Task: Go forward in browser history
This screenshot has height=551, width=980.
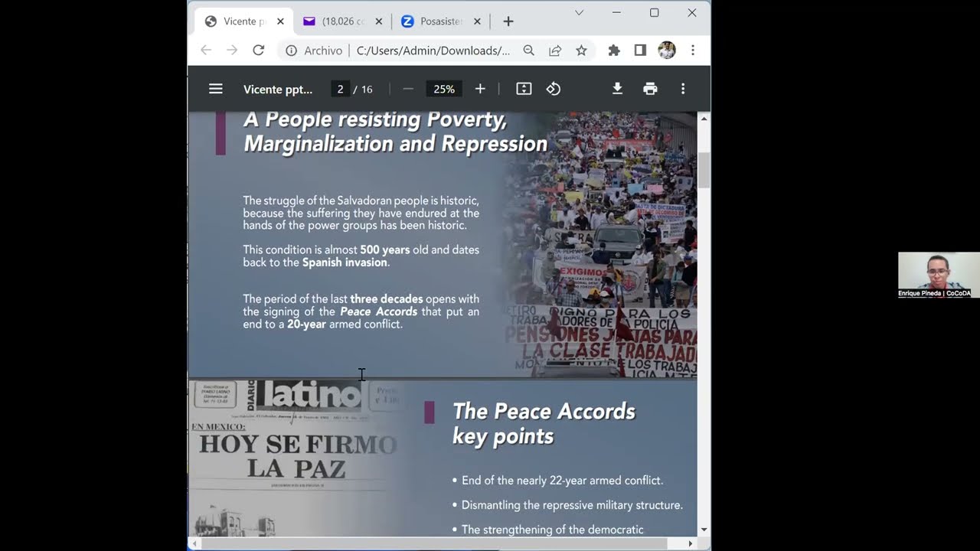Action: click(232, 51)
